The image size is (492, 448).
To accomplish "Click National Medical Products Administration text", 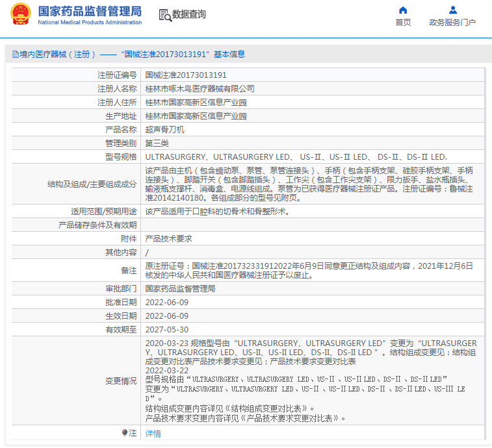I will (x=90, y=22).
